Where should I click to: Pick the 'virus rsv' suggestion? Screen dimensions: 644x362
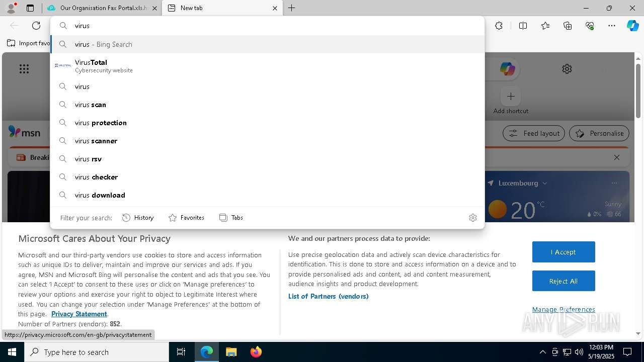click(x=267, y=159)
